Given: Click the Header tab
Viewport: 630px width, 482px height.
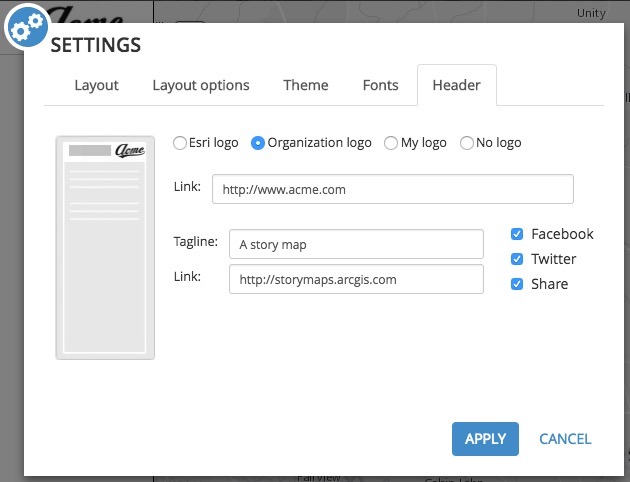Looking at the screenshot, I should coord(456,85).
